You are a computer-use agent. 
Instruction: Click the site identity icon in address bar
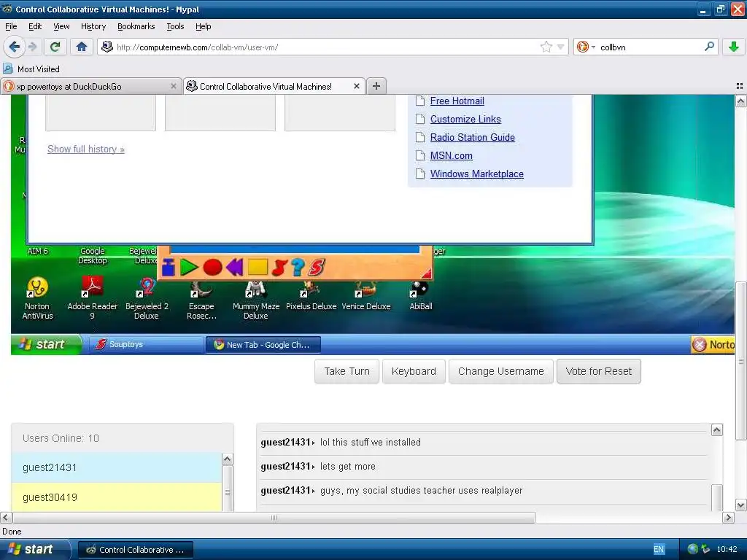click(107, 47)
